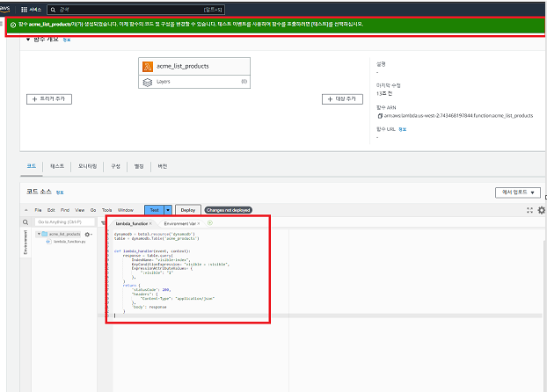Screen dimensions: 547x392
Task: Open the file tree gear options menu
Action: pyautogui.click(x=88, y=235)
